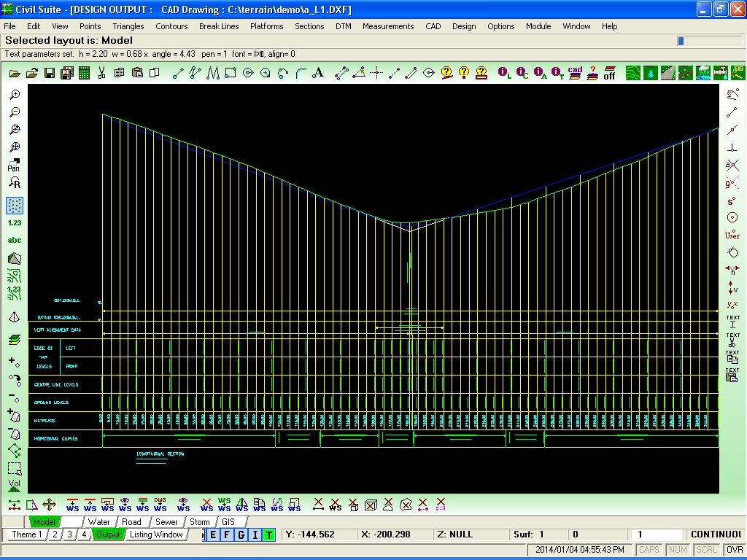Click the Theme 1 button
747x560 pixels.
27,534
